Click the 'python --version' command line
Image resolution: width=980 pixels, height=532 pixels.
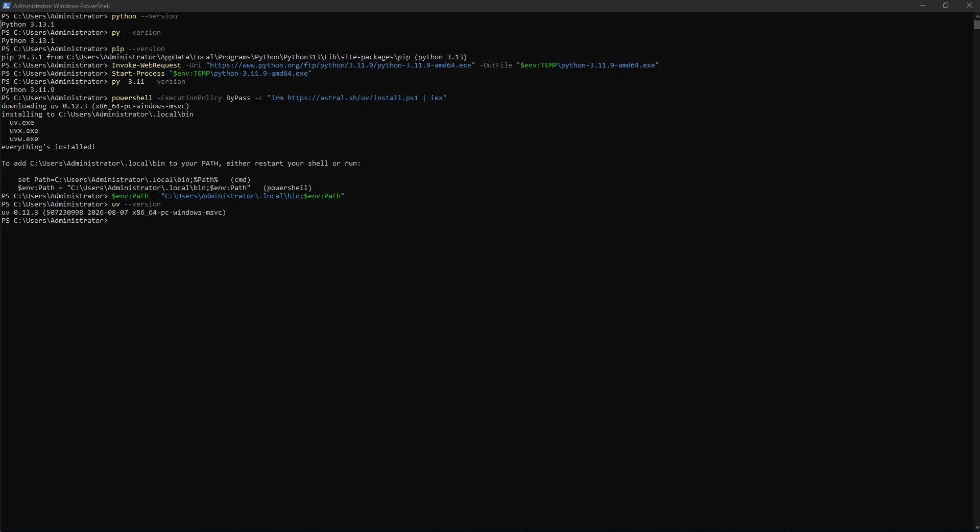click(x=89, y=16)
